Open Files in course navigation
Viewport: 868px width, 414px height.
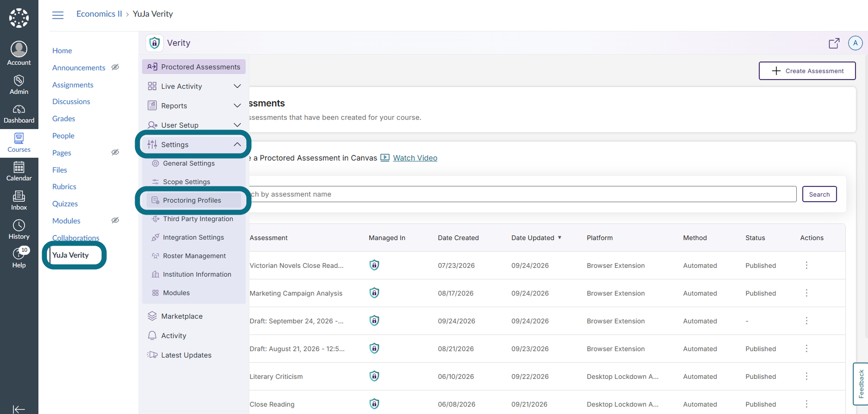60,170
